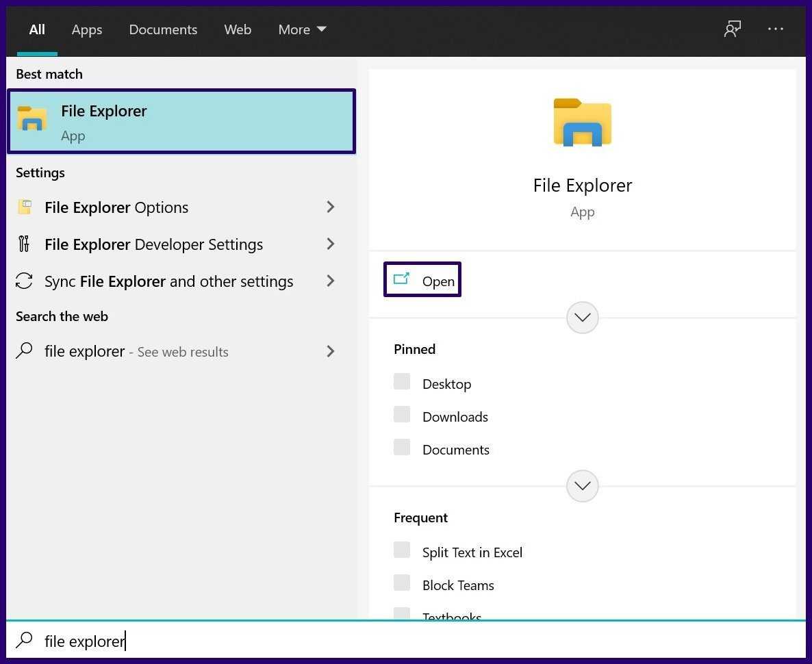
Task: Switch to the Apps tab
Action: [x=87, y=29]
